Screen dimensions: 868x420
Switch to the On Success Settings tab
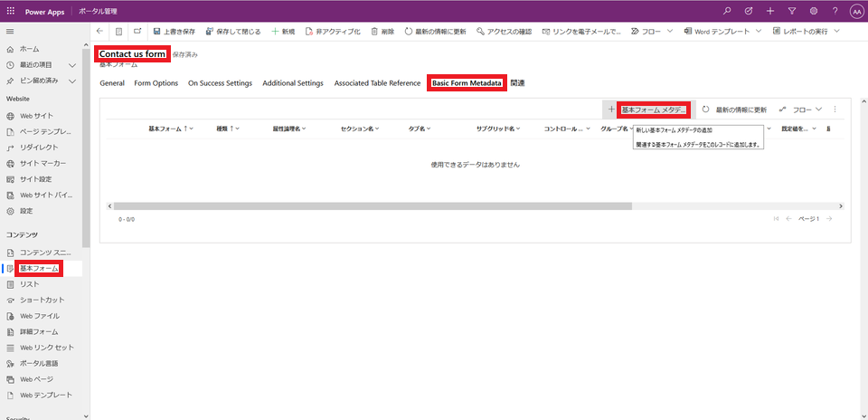[220, 83]
